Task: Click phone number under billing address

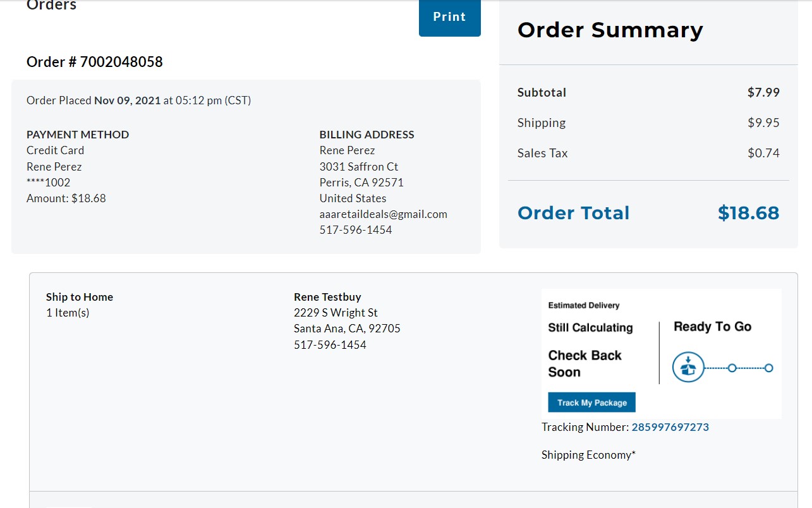Action: pyautogui.click(x=356, y=230)
